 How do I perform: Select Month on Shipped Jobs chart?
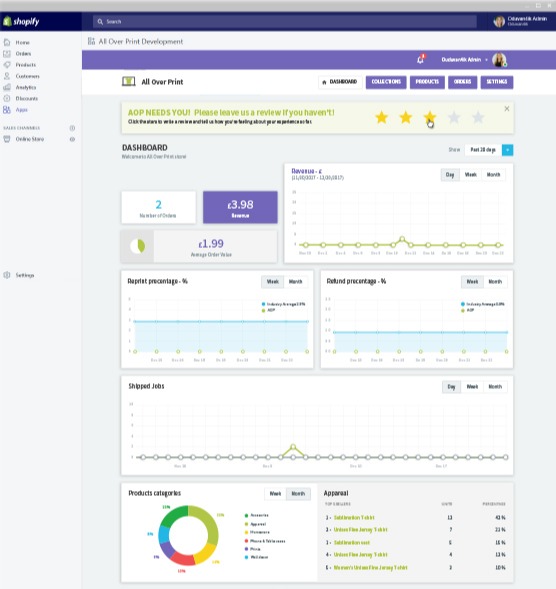[x=495, y=387]
